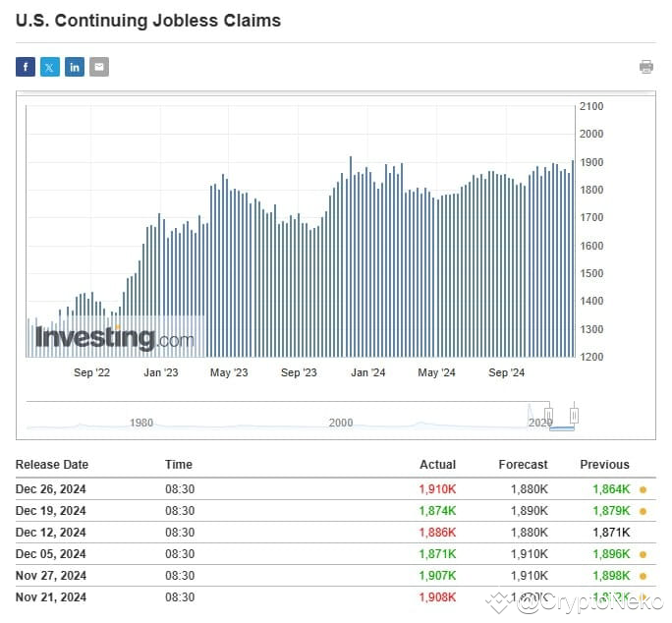
Task: Click actual value 1,874K
Action: tap(437, 511)
